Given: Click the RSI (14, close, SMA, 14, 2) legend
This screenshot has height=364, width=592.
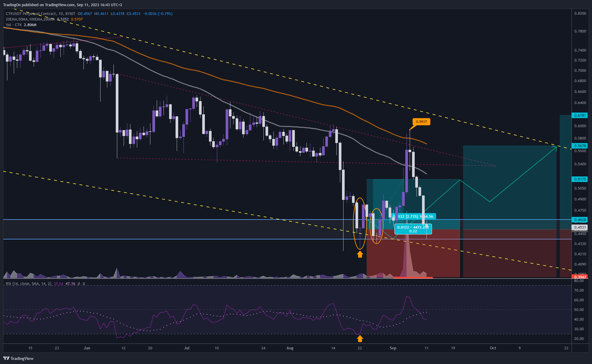Looking at the screenshot, I should click(x=28, y=284).
